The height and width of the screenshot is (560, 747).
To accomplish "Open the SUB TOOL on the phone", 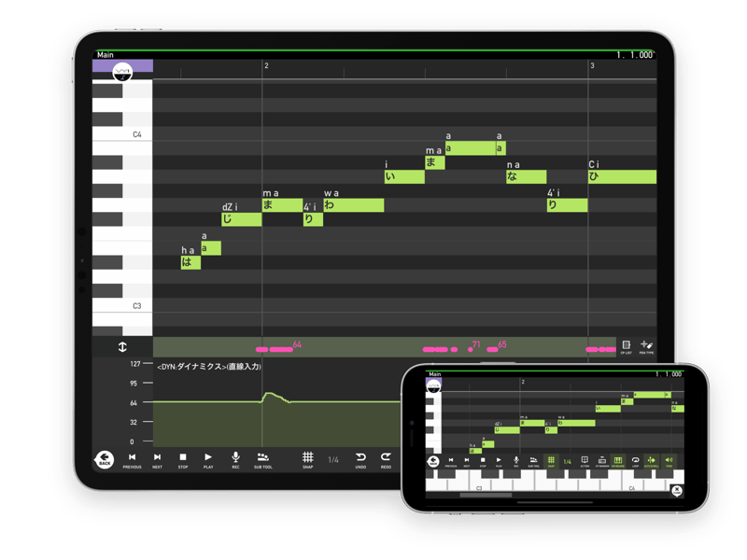I will [x=533, y=461].
